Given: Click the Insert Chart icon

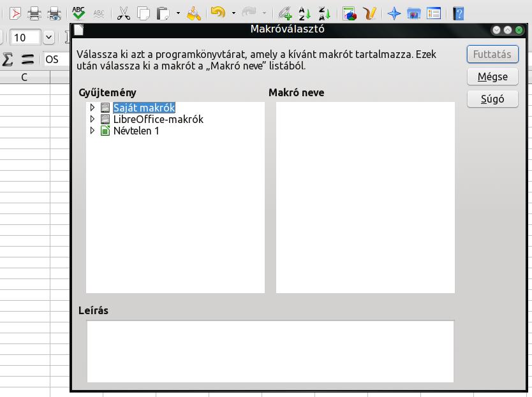Looking at the screenshot, I should [x=350, y=13].
